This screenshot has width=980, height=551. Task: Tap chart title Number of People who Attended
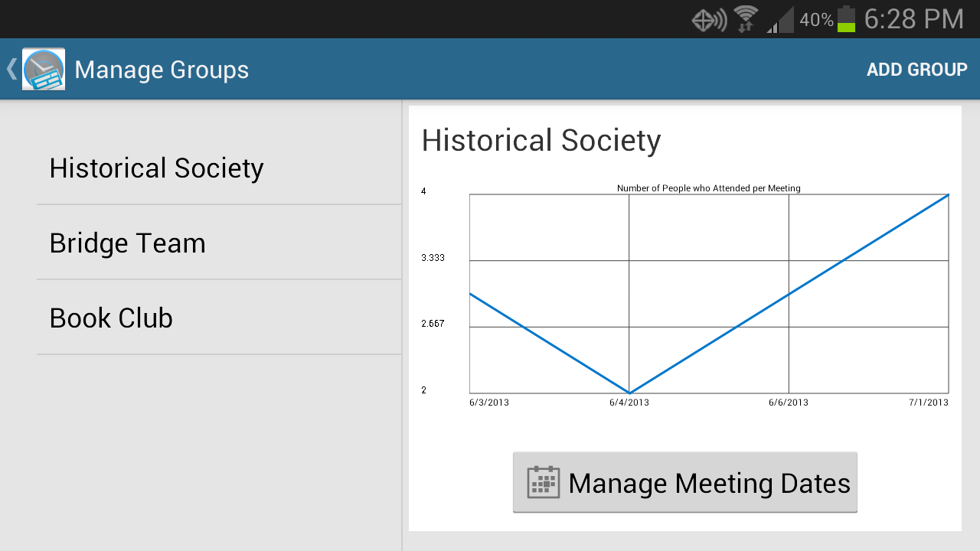click(709, 188)
